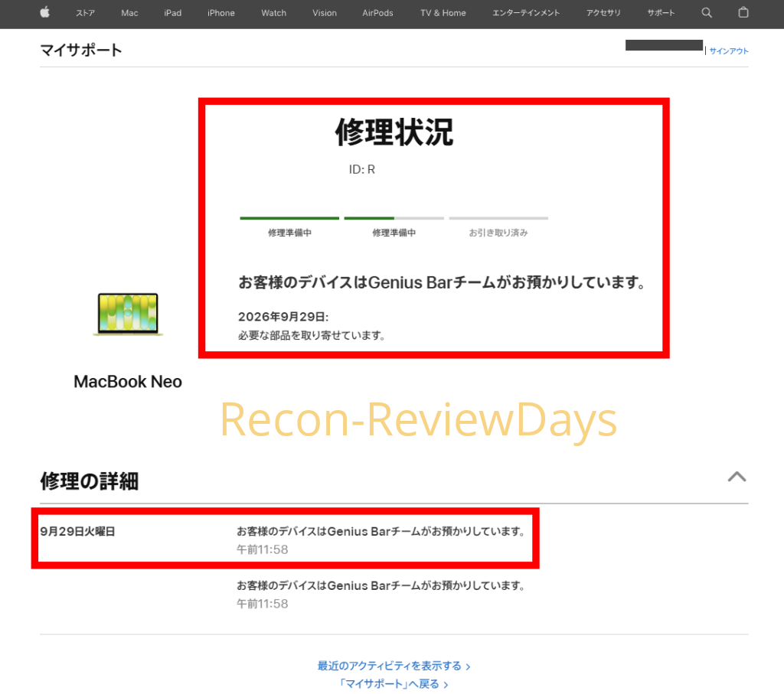This screenshot has width=784, height=694.
Task: Open the TV & Home menu item
Action: [x=443, y=13]
